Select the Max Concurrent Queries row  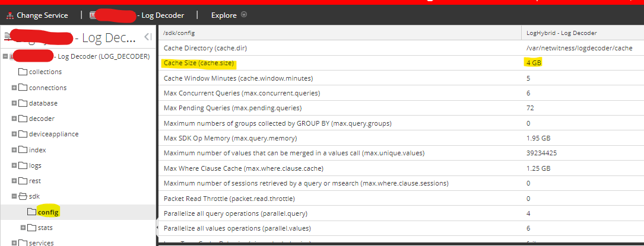pos(242,93)
